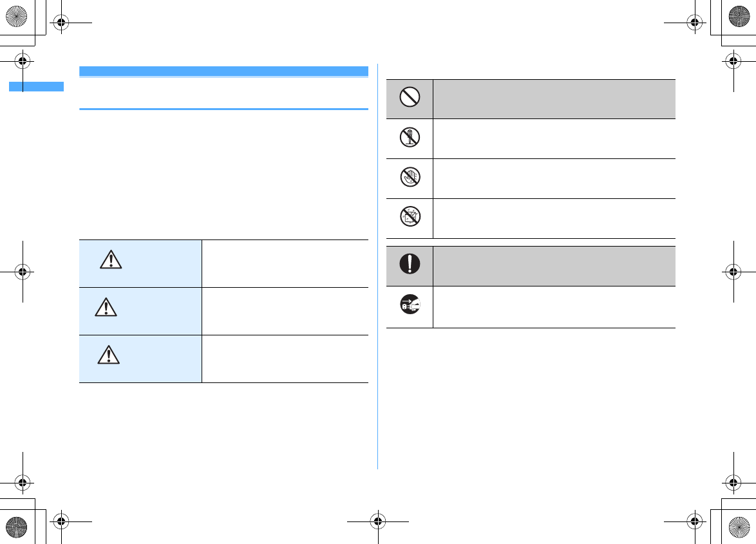
Task: Select the no wet hands icon
Action: [410, 177]
